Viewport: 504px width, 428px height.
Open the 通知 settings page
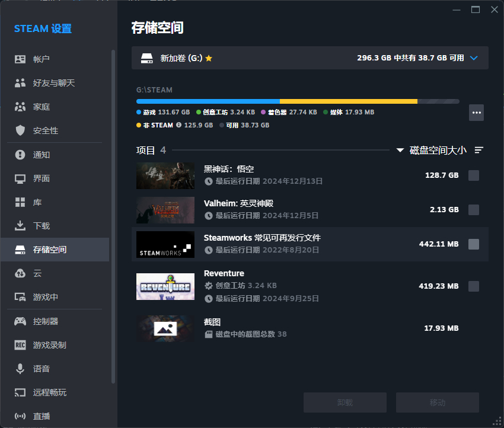[55, 155]
